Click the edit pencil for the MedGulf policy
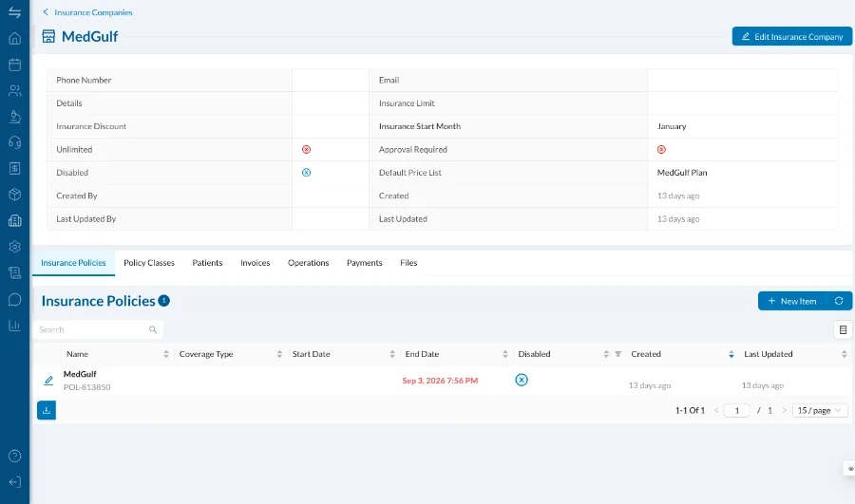The height and width of the screenshot is (504, 855). 48,381
